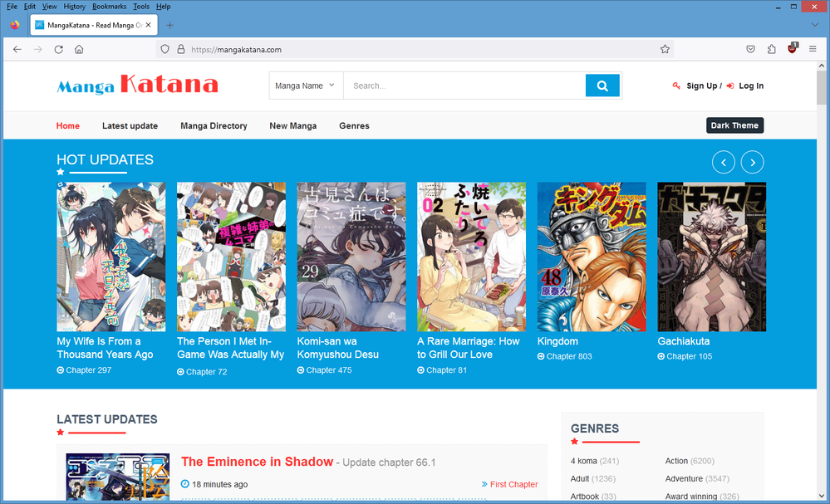This screenshot has height=504, width=830.
Task: Open the uBlock Origin extension icon
Action: [793, 48]
